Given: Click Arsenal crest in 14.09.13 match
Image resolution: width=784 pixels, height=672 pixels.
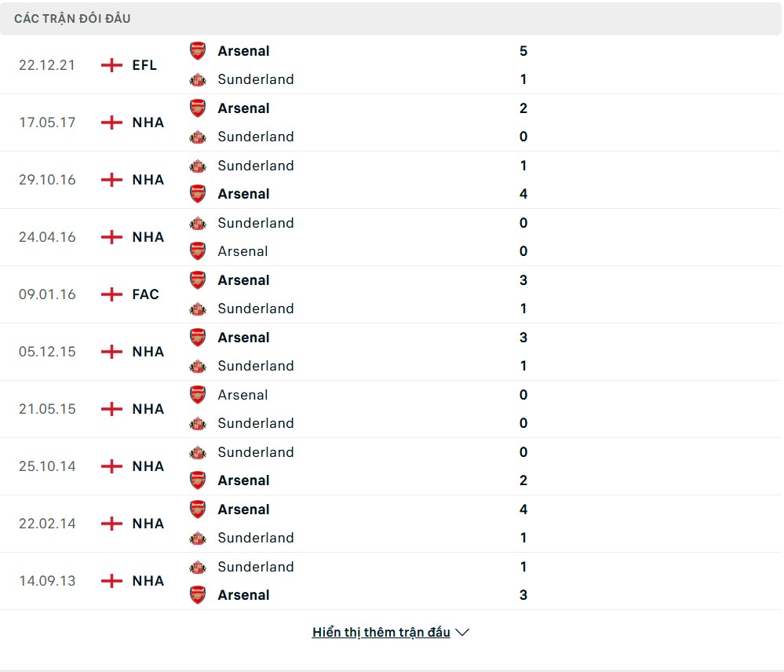Looking at the screenshot, I should pos(198,595).
